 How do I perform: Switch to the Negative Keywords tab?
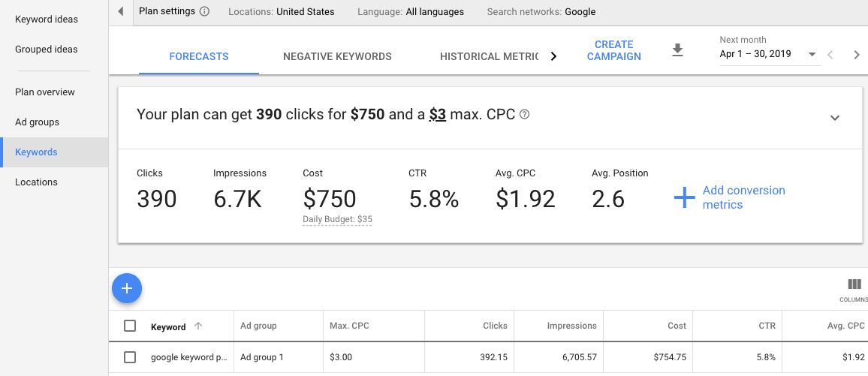tap(337, 56)
